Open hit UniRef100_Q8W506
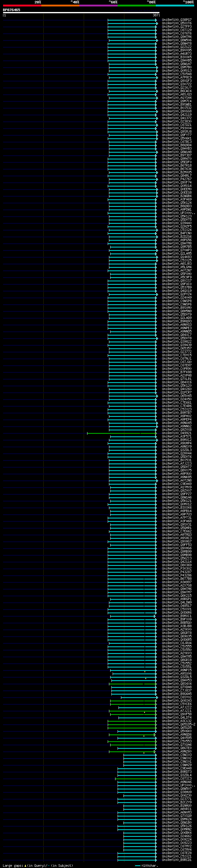 pos(177,40)
